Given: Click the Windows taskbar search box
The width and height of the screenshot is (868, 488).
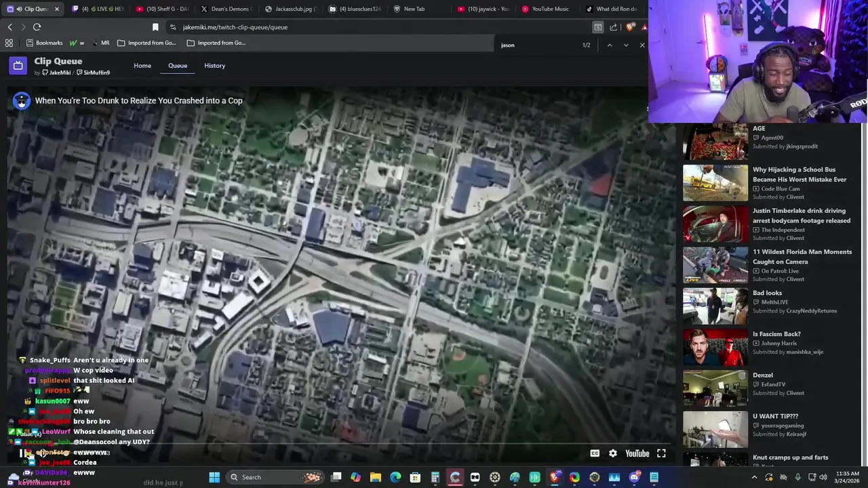Looking at the screenshot, I should (275, 477).
